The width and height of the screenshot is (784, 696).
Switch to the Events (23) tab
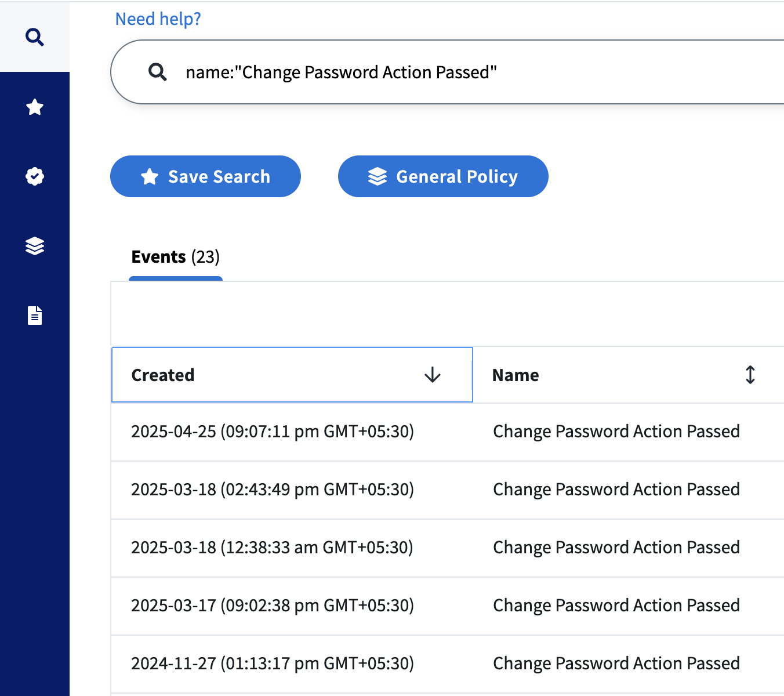(x=175, y=256)
